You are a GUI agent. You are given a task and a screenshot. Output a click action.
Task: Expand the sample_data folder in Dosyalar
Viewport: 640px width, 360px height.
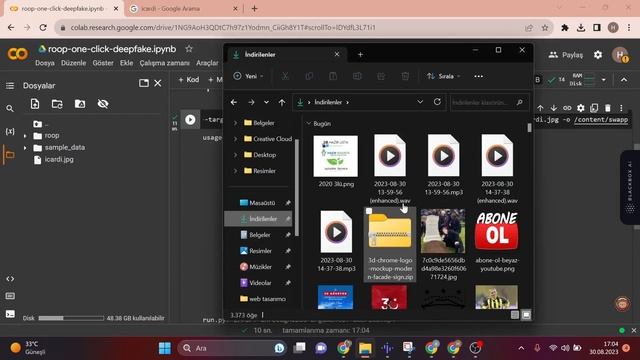(25, 148)
